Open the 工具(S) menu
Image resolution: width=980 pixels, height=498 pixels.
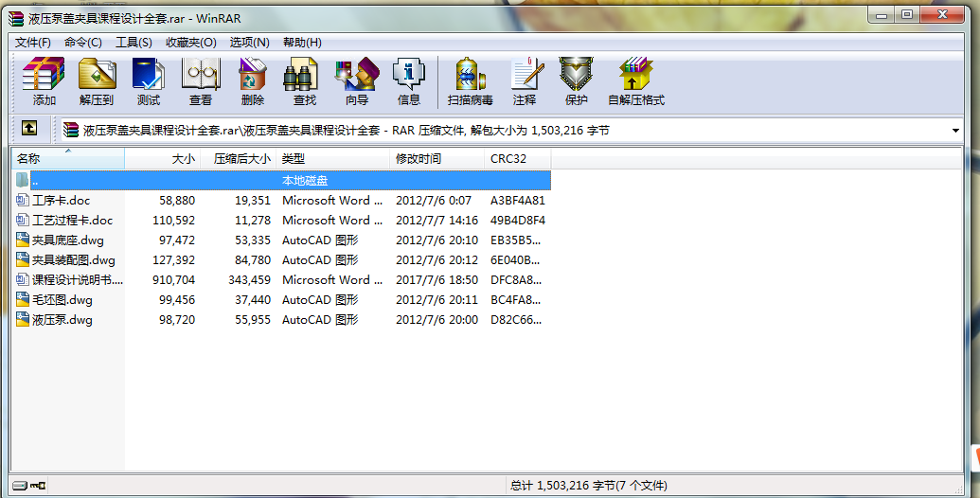(x=134, y=43)
